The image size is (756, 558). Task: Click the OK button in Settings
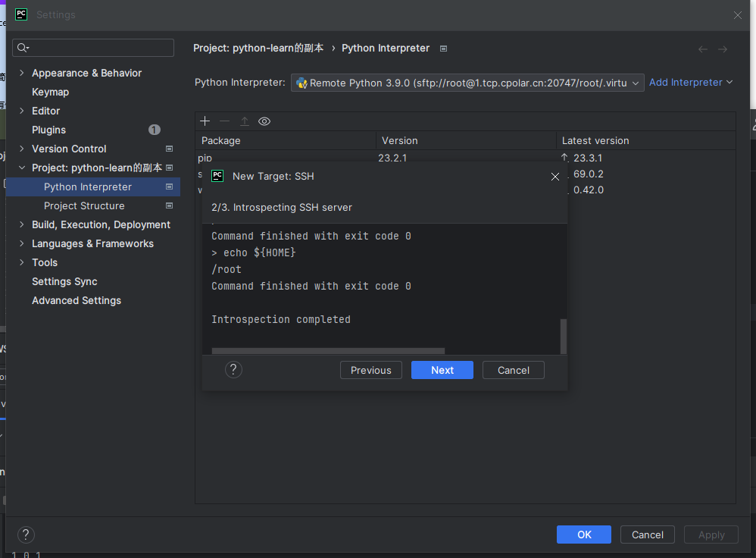(x=584, y=534)
